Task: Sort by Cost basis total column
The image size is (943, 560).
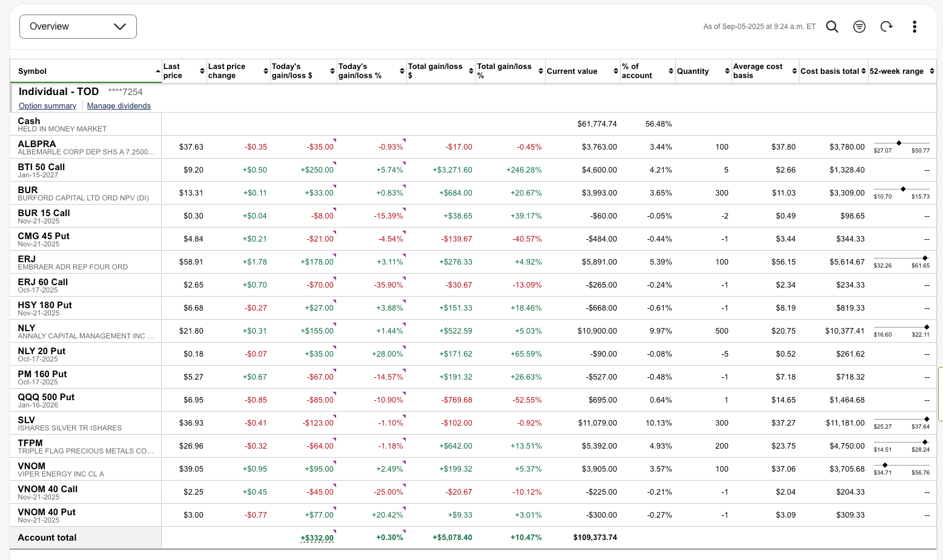Action: [833, 71]
